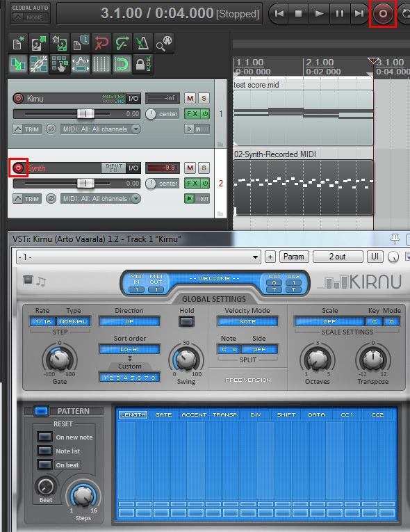Open the Direction UP selector

(x=129, y=322)
